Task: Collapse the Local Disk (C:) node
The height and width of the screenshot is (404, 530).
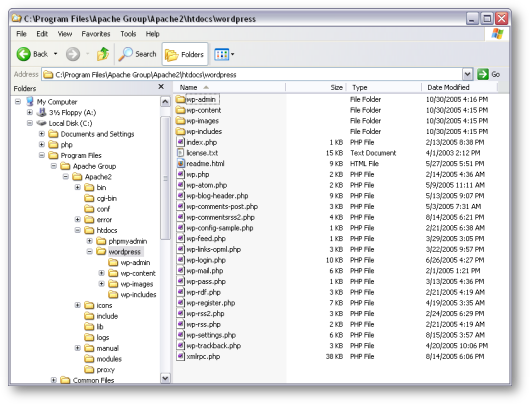Action: point(30,123)
